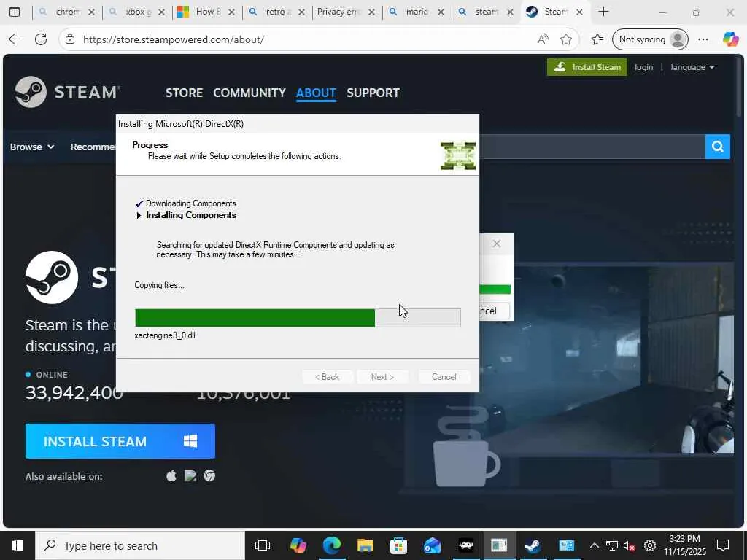Open the tab actions menu icon
Image resolution: width=747 pixels, height=560 pixels.
coord(15,12)
